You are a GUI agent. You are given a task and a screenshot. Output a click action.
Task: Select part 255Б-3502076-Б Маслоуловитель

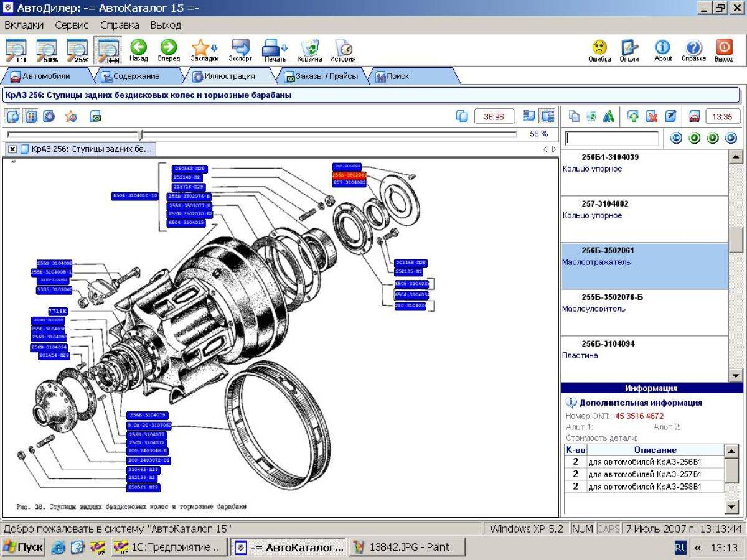click(644, 312)
